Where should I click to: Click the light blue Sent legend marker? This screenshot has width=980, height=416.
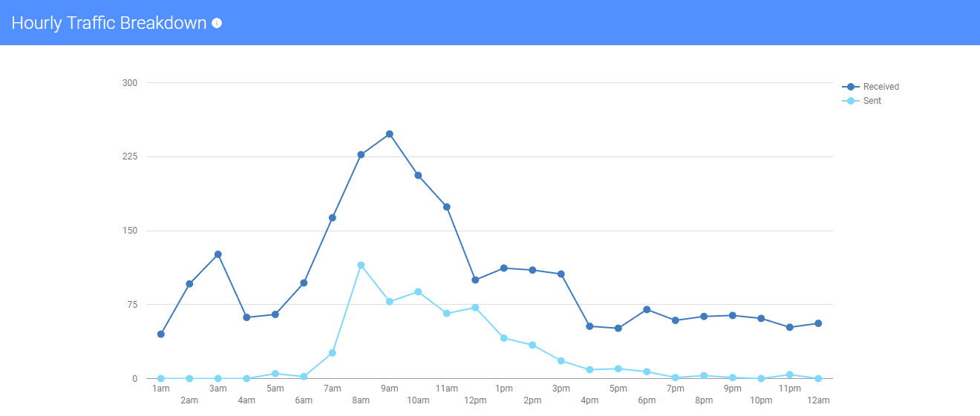[851, 101]
